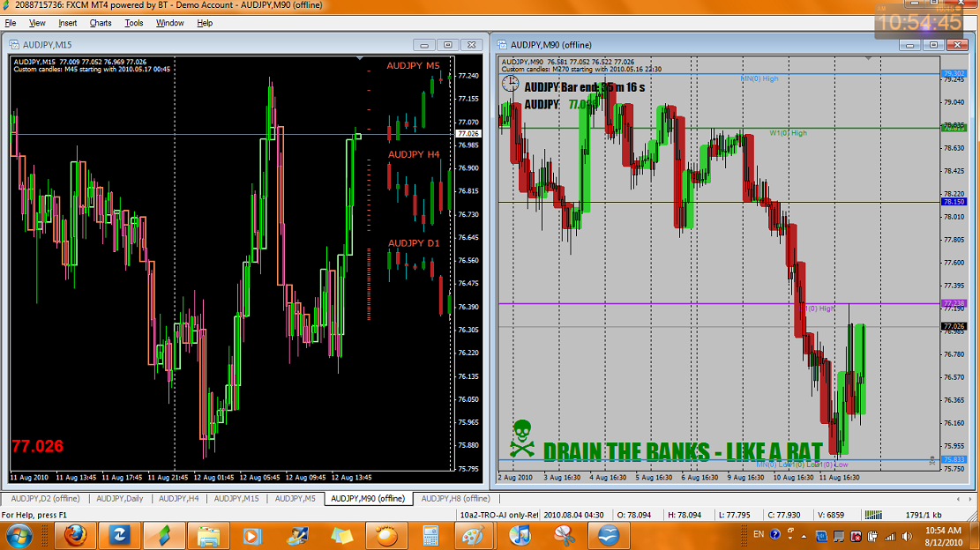This screenshot has width=980, height=550.
Task: Switch to AUDJPY,M15 chart tab
Action: coord(236,498)
